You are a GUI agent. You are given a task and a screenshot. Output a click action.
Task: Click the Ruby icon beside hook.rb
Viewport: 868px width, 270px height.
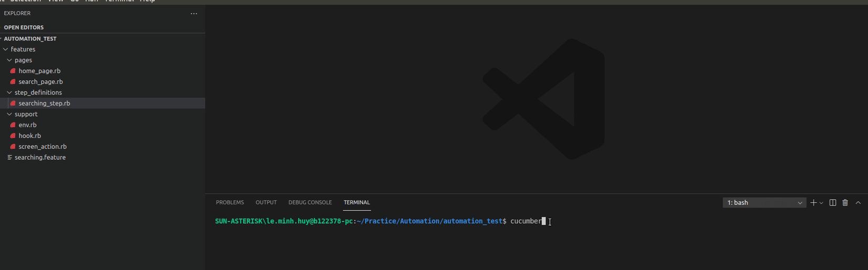(x=13, y=136)
